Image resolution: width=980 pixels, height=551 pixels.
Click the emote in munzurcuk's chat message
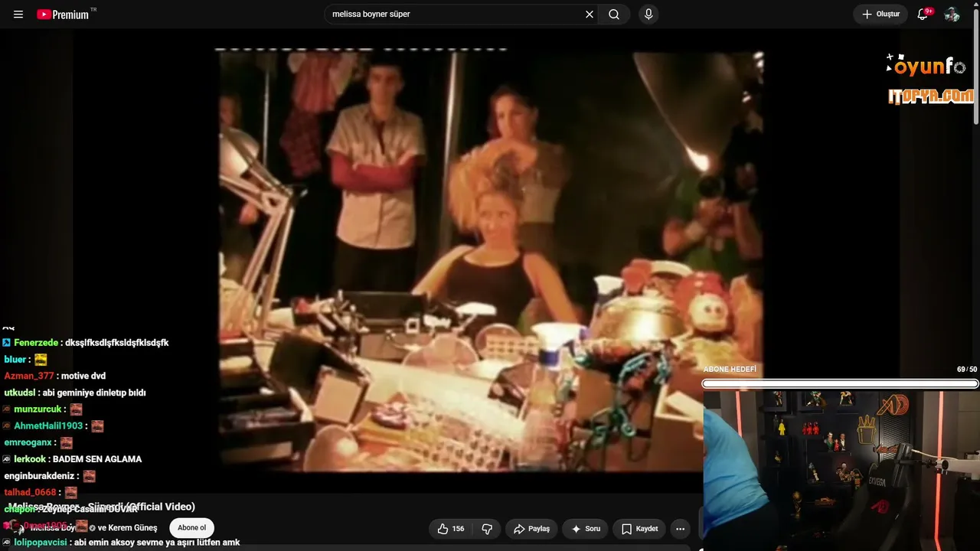(76, 409)
